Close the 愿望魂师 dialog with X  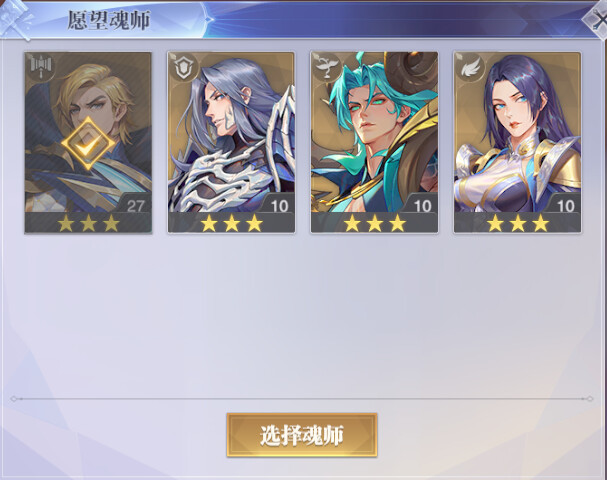pos(596,19)
